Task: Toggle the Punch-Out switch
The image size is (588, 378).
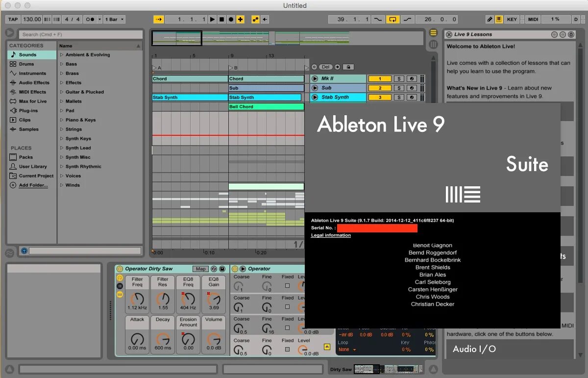Action: pos(408,19)
